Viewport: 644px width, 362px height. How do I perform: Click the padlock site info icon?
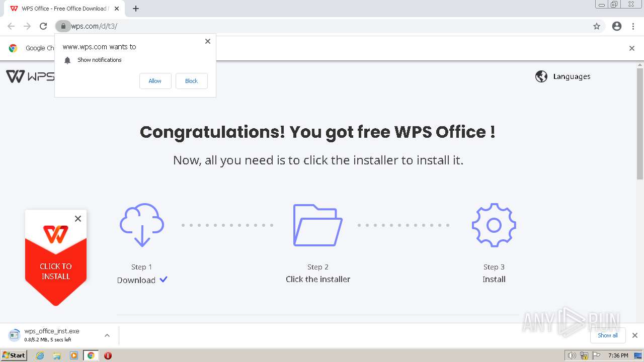(x=63, y=26)
